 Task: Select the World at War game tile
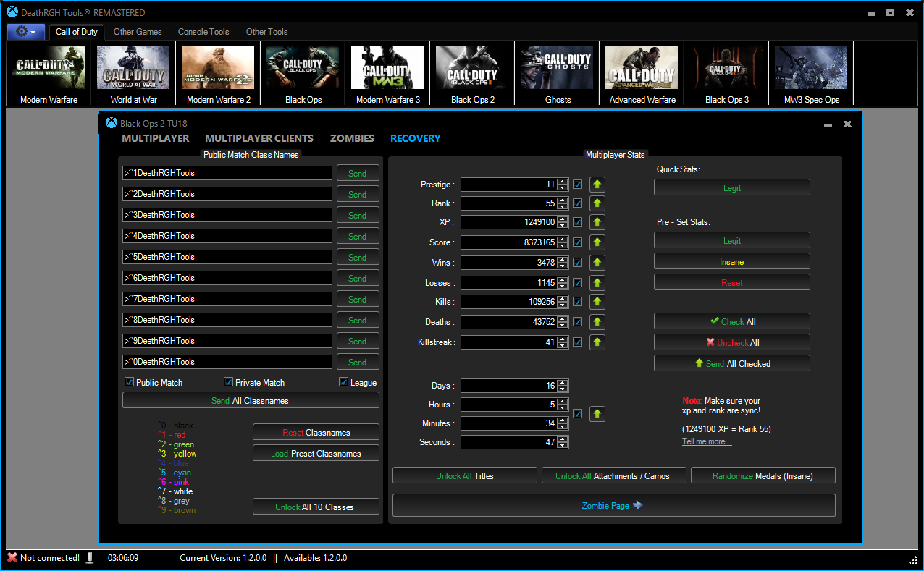pos(134,74)
